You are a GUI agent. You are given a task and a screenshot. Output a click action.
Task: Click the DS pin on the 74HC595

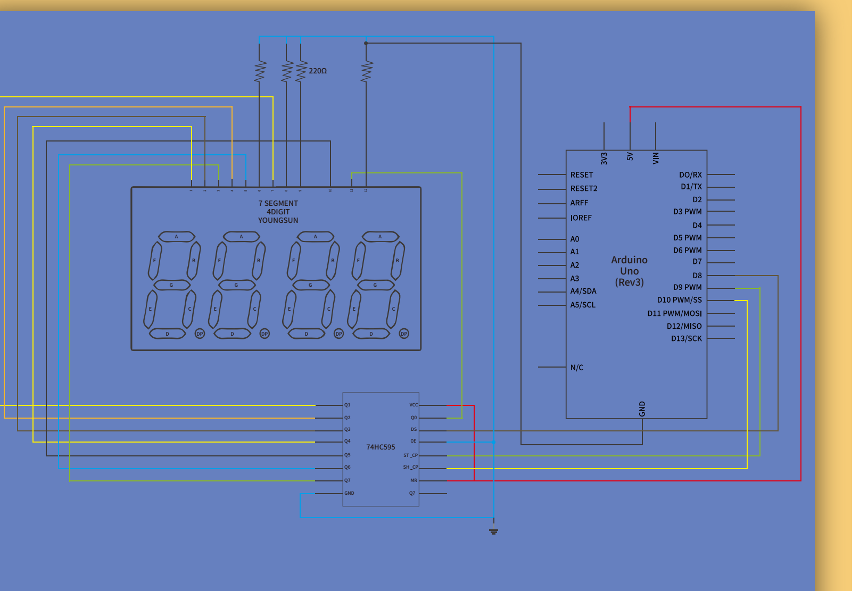414,430
